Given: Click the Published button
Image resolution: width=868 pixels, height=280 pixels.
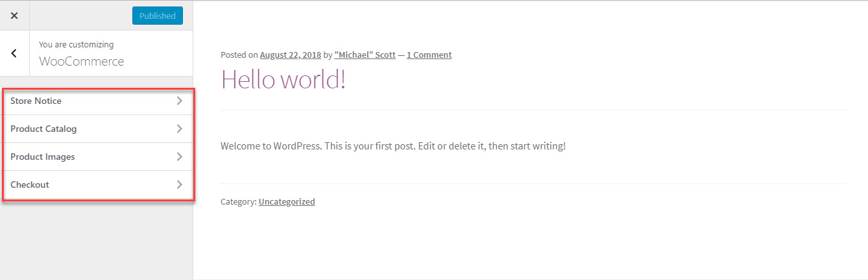Looking at the screenshot, I should tap(157, 16).
